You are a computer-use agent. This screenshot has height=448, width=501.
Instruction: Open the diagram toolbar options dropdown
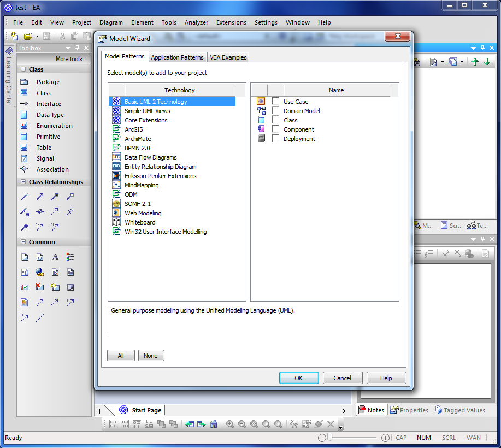point(340,427)
